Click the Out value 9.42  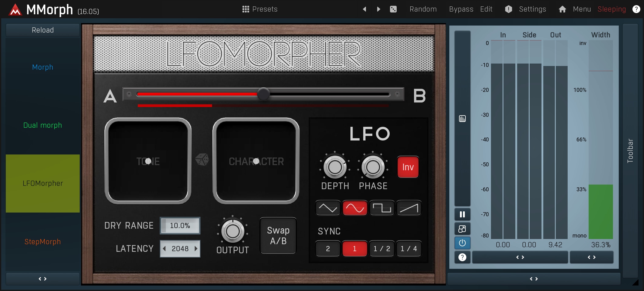tap(555, 245)
